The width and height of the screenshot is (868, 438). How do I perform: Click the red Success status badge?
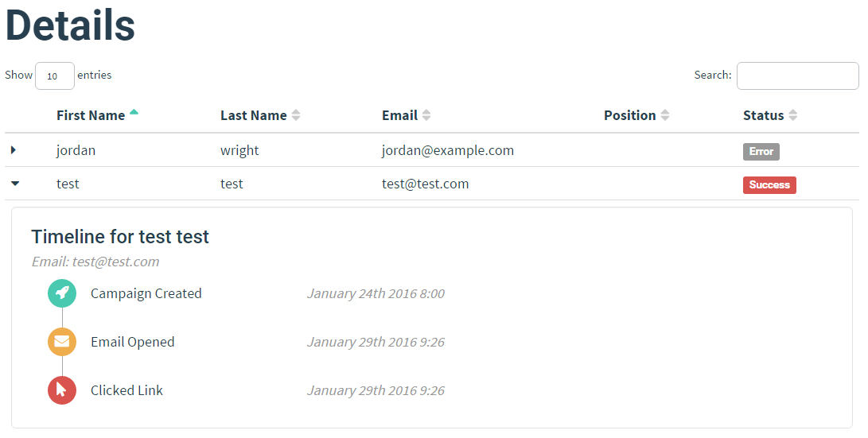[769, 184]
